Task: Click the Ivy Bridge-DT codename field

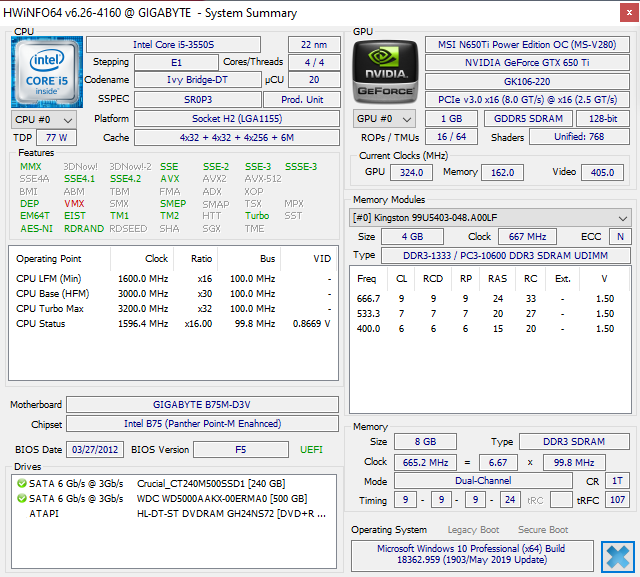Action: coord(198,80)
